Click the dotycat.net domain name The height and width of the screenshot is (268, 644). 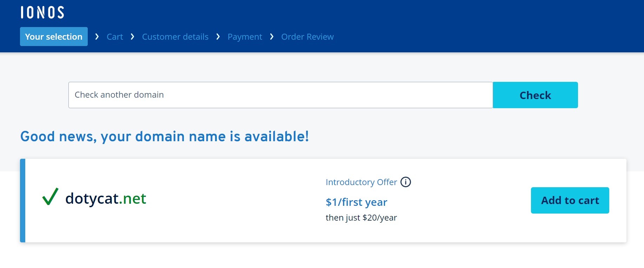pos(106,198)
